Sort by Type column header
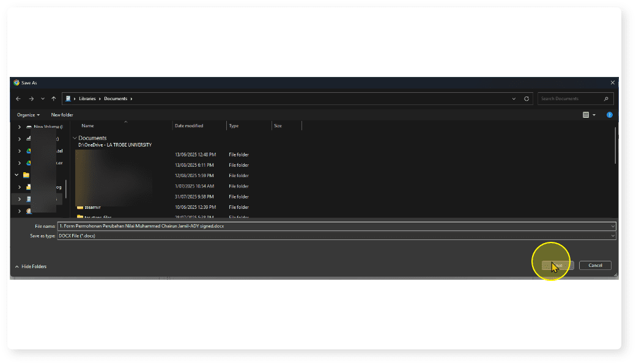 [x=234, y=126]
